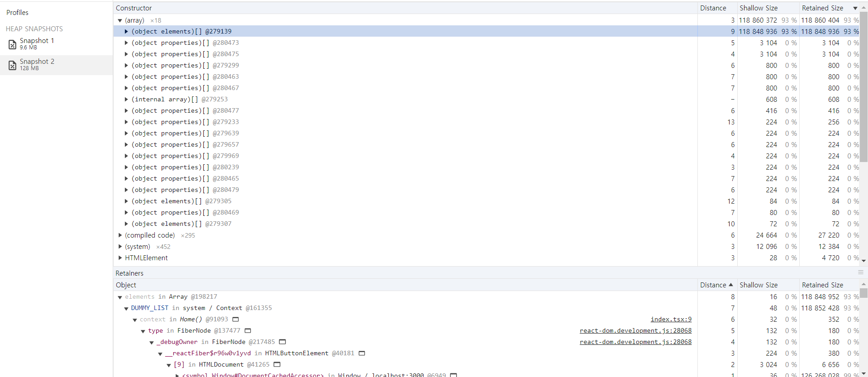Reveal HTMLDocument @41265 node icon

pos(277,365)
